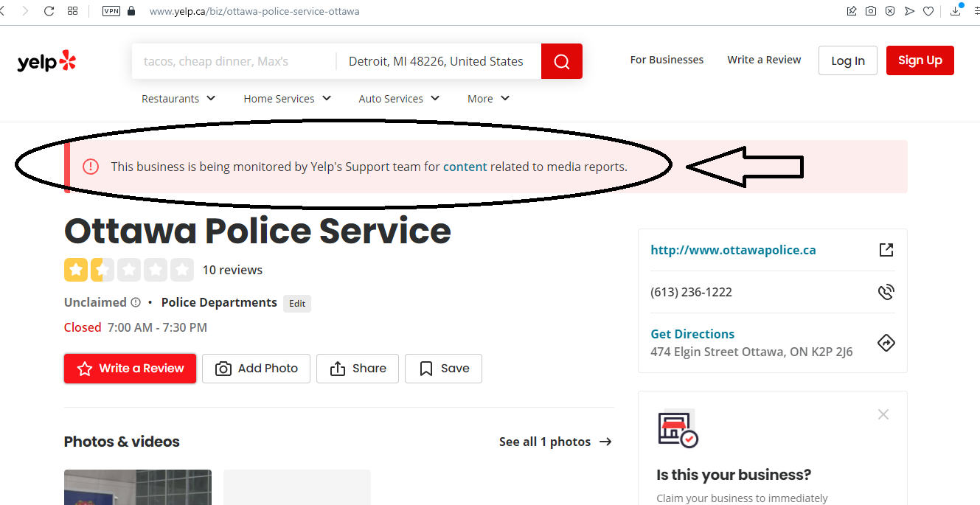Open For Businesses link
Viewport: 980px width, 505px height.
pos(667,60)
